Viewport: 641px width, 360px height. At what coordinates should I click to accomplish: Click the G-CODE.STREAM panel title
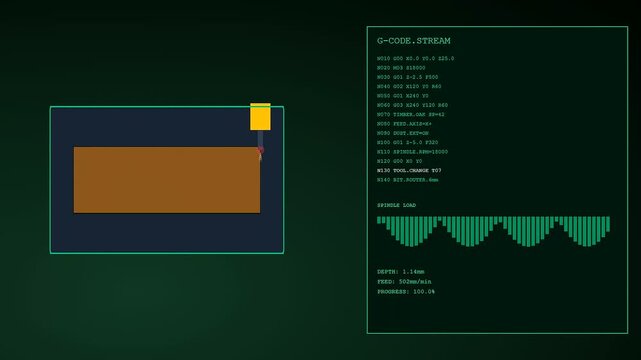tap(414, 41)
